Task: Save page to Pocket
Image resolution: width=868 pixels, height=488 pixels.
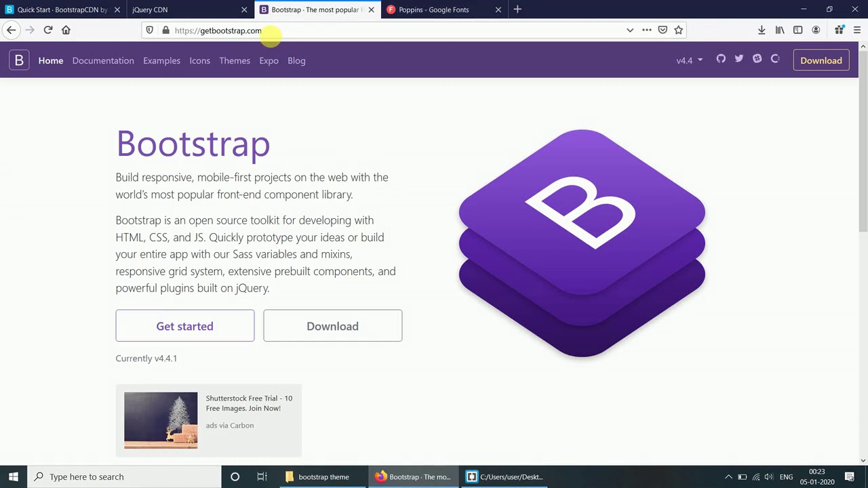Action: pos(663,30)
